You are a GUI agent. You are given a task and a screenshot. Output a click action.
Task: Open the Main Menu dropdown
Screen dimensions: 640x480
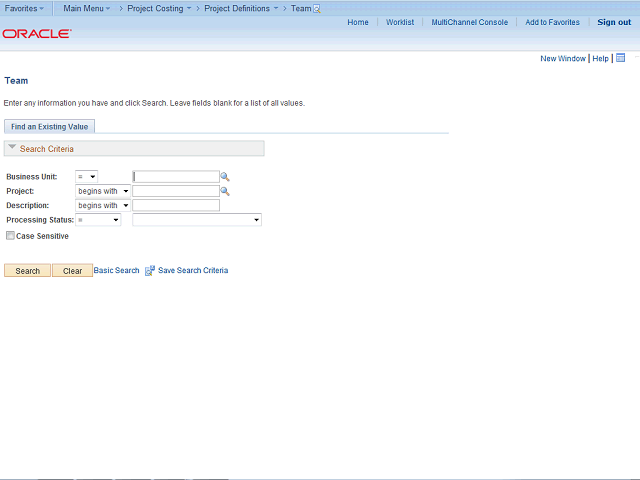click(87, 8)
